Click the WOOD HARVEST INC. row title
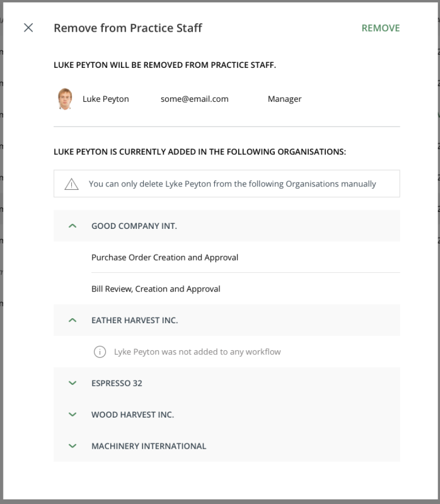Image resolution: width=440 pixels, height=504 pixels. pyautogui.click(x=132, y=415)
